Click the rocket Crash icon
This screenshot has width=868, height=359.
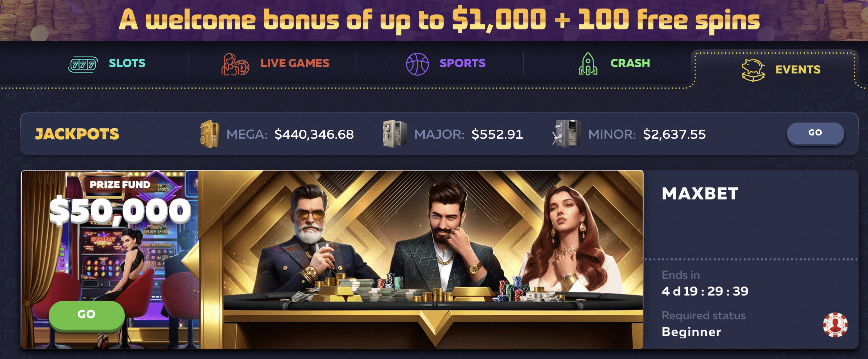coord(588,64)
